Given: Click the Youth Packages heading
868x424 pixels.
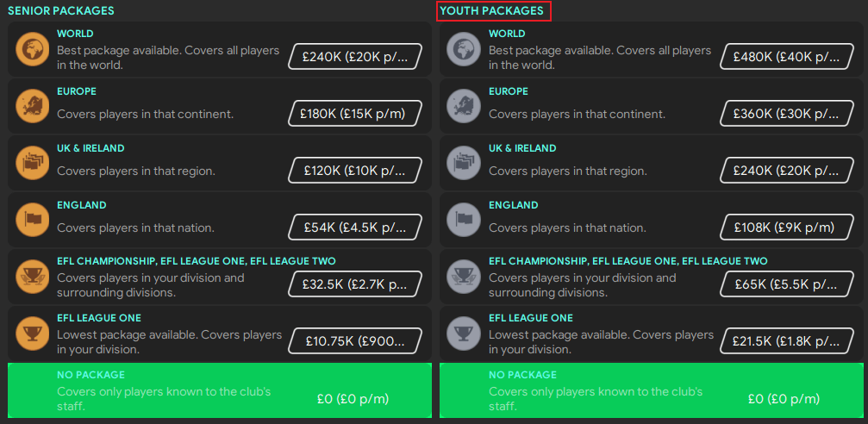Looking at the screenshot, I should (x=493, y=11).
